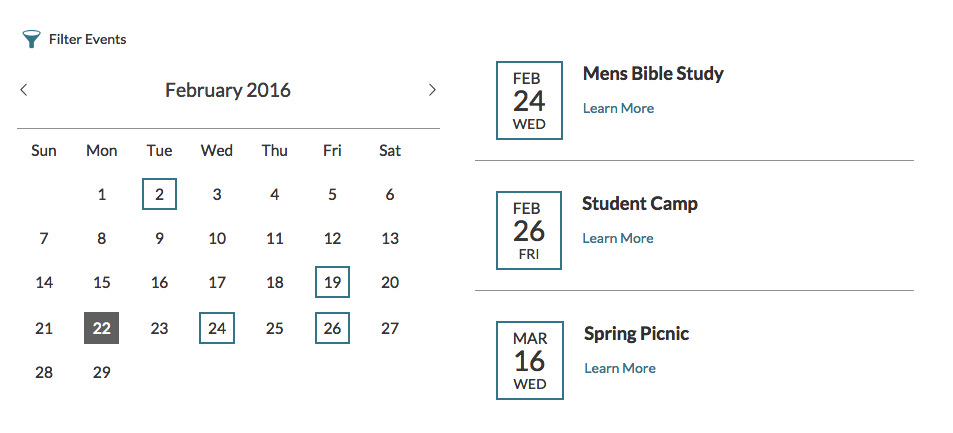Advance to next month with right arrow
This screenshot has height=433, width=953.
point(432,90)
